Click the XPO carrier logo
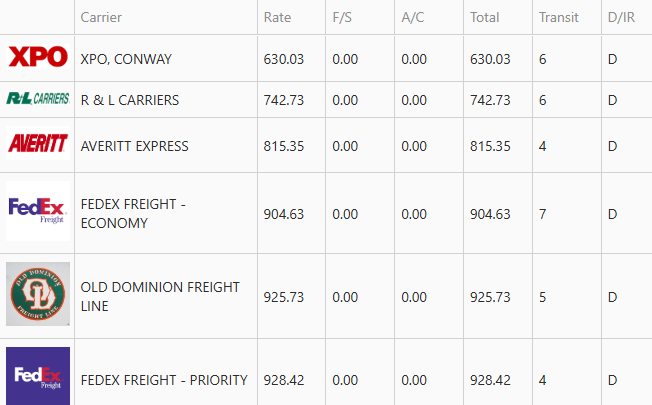The image size is (652, 405). click(38, 57)
